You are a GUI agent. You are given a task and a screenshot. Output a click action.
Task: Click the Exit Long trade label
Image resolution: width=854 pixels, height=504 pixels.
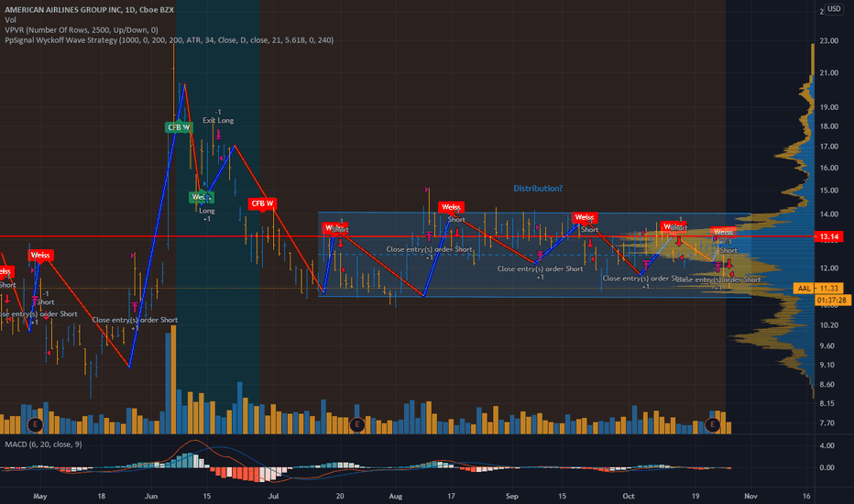(218, 120)
